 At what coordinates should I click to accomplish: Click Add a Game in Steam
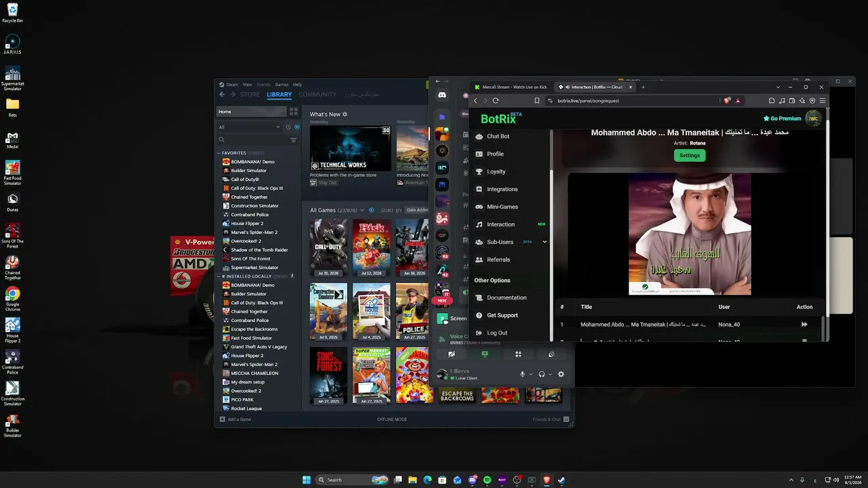235,420
